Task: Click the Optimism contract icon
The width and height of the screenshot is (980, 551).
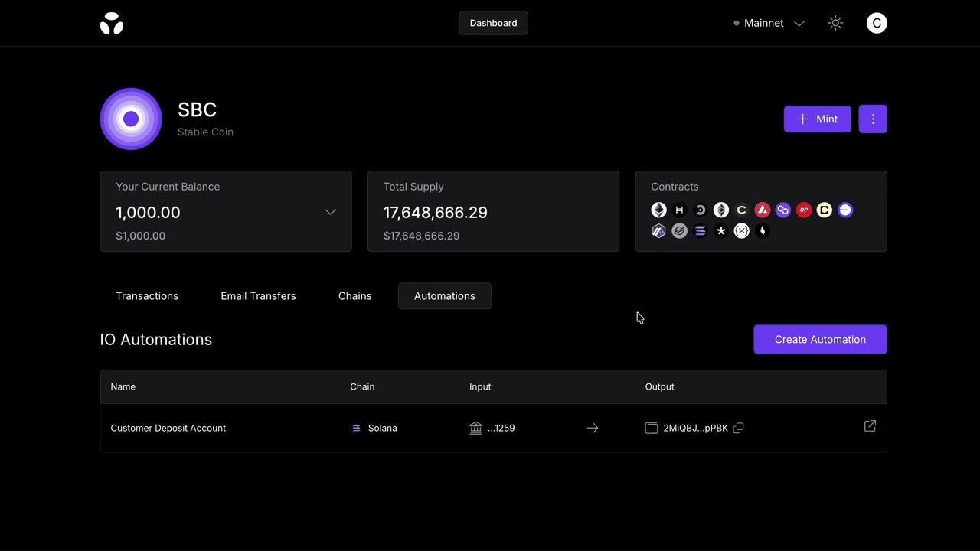Action: [x=803, y=210]
